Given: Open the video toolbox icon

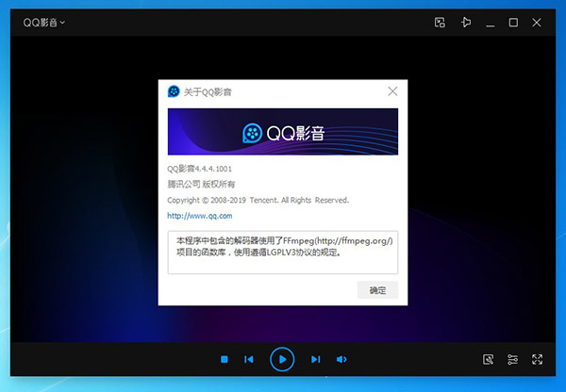Looking at the screenshot, I should point(488,359).
